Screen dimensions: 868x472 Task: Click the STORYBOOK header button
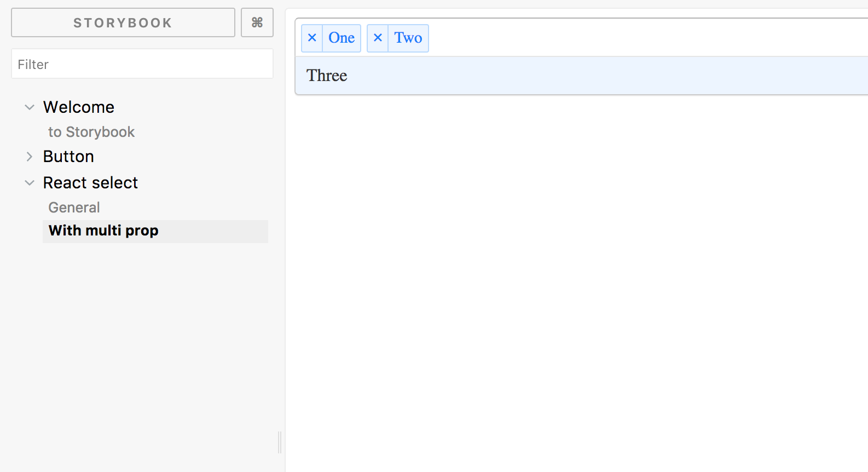123,22
